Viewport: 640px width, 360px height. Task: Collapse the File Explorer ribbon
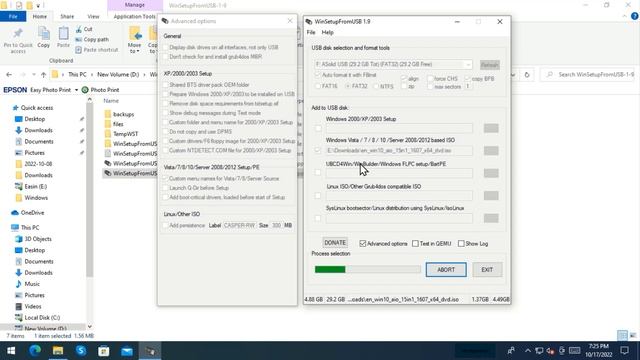click(x=624, y=16)
